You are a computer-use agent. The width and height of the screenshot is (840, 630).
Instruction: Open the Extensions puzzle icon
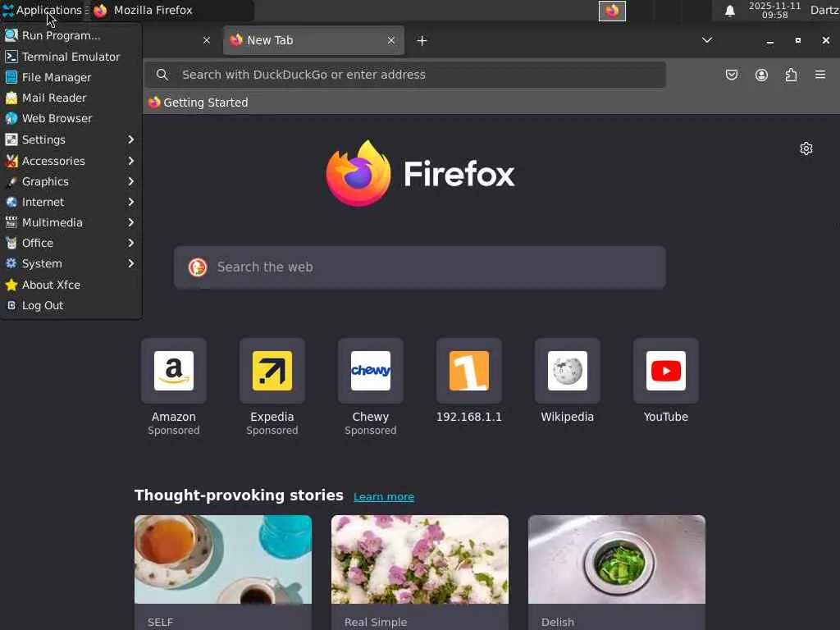click(x=791, y=75)
